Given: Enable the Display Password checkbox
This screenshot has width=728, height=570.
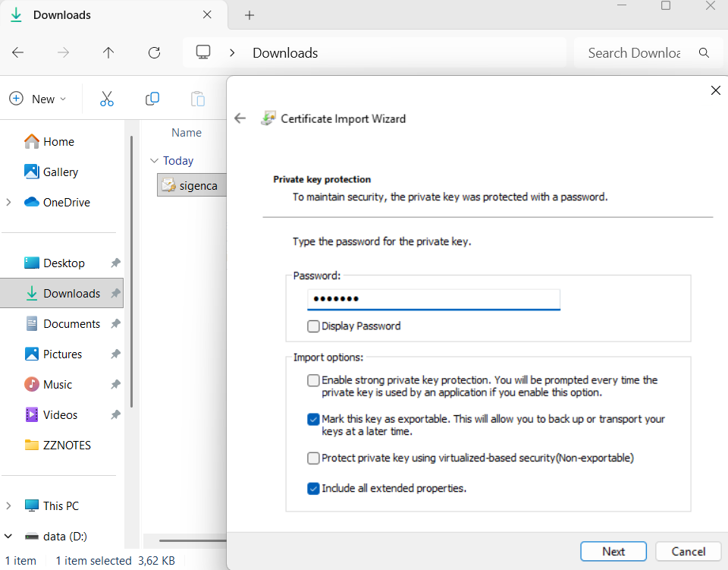Looking at the screenshot, I should [x=313, y=326].
